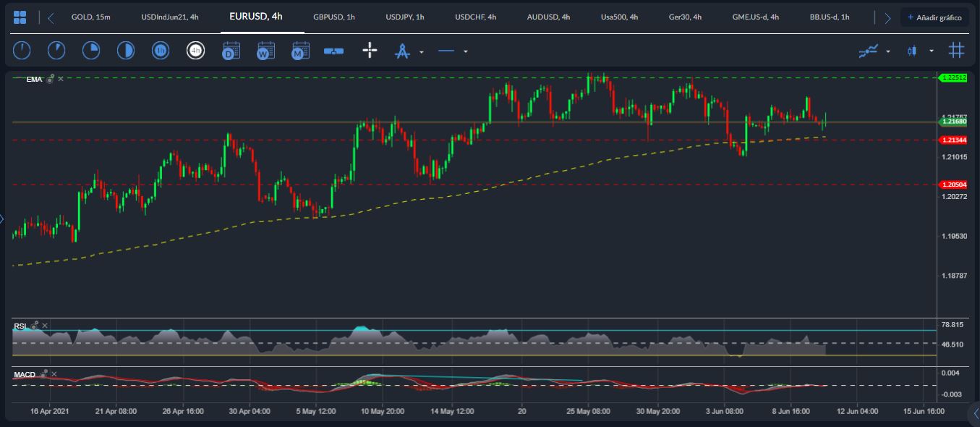The height and width of the screenshot is (427, 980).
Task: Click the measuring ruler tool icon
Action: [x=333, y=51]
